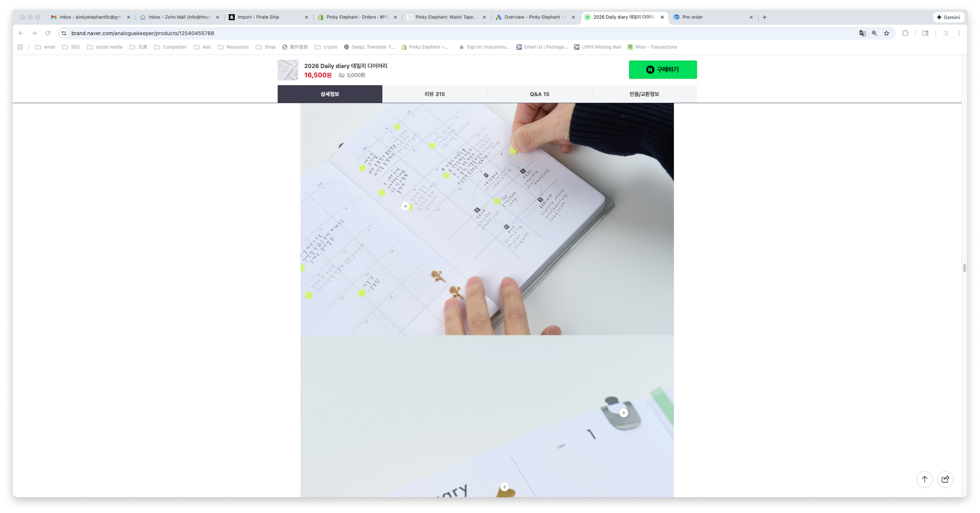Open the Chrome three-dot menu
This screenshot has height=513, width=980.
[959, 33]
